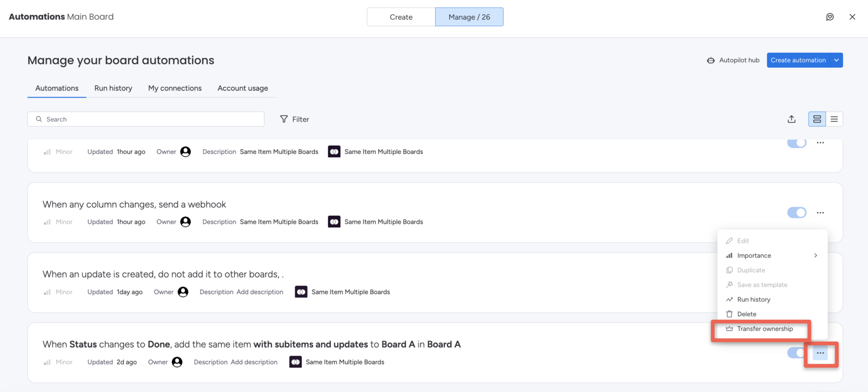Click the export upload icon
Image resolution: width=868 pixels, height=392 pixels.
click(792, 119)
